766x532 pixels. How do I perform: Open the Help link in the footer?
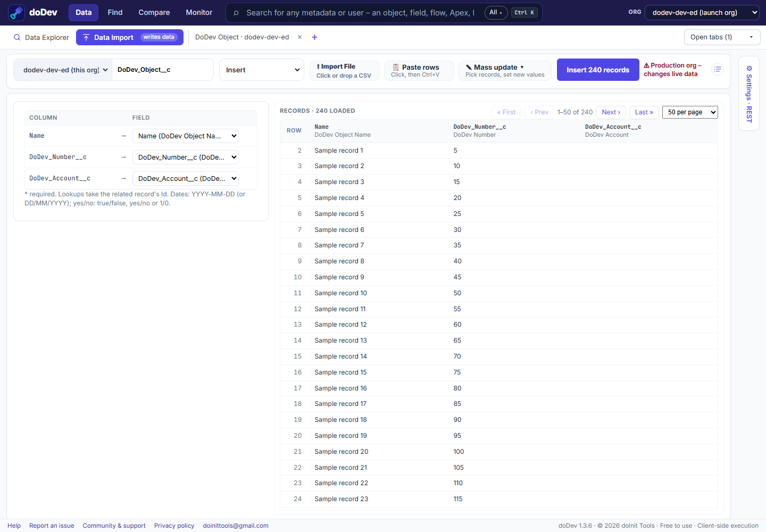tap(14, 526)
